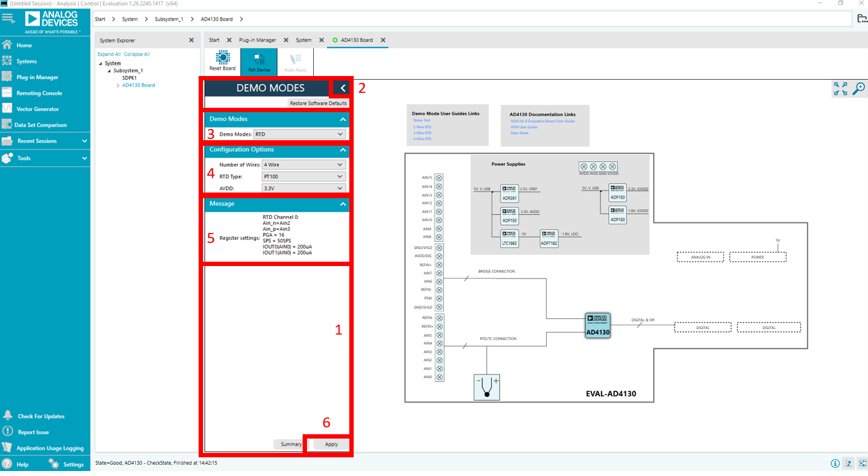Click the fit-to-screen arrows icon
868x476 pixels.
(841, 88)
